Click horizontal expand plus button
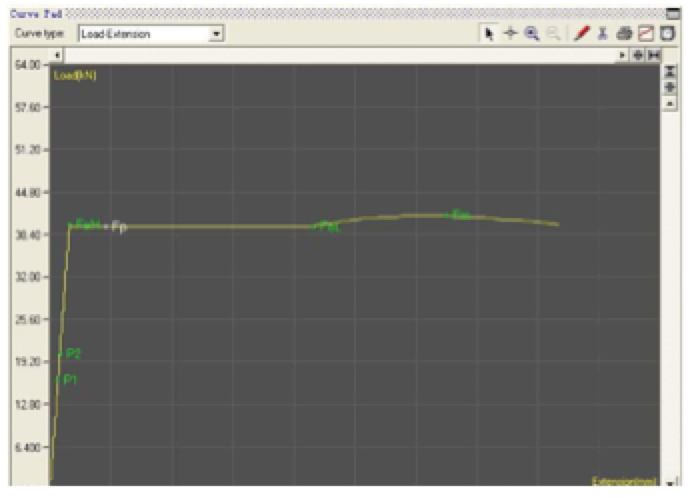 pyautogui.click(x=638, y=54)
